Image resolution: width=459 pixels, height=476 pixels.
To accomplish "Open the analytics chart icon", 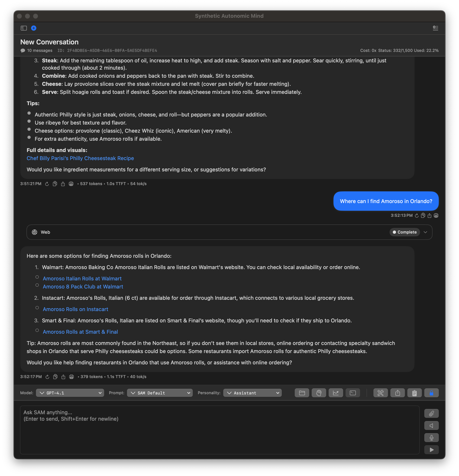I will point(336,393).
